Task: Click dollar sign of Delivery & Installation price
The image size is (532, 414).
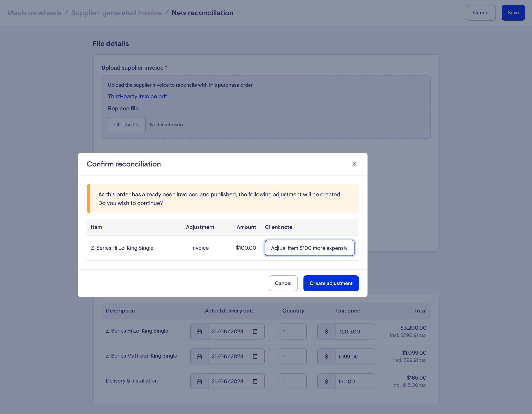Action: click(x=326, y=381)
